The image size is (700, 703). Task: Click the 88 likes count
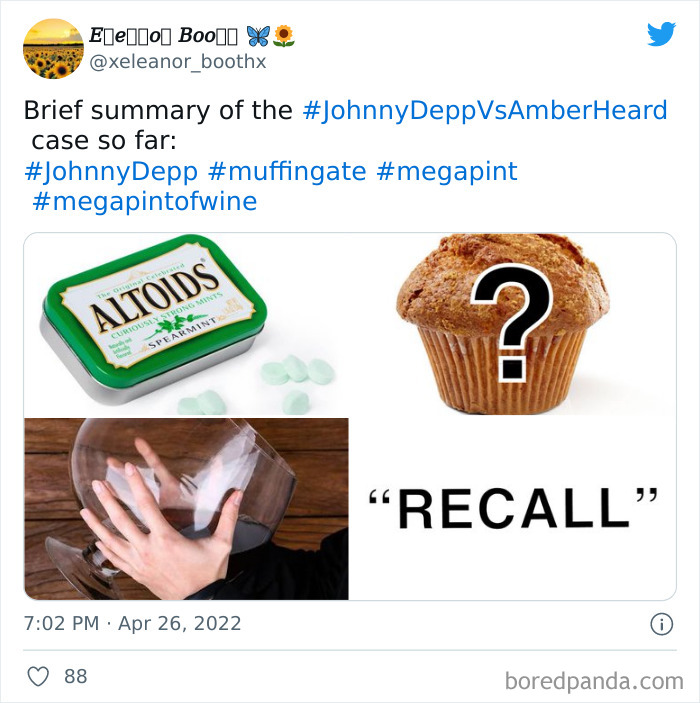coord(75,676)
